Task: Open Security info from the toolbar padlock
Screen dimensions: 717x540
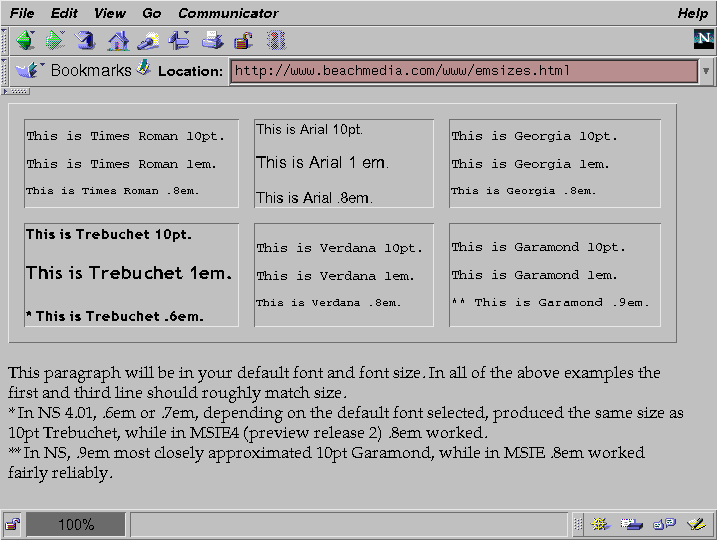Action: click(243, 40)
